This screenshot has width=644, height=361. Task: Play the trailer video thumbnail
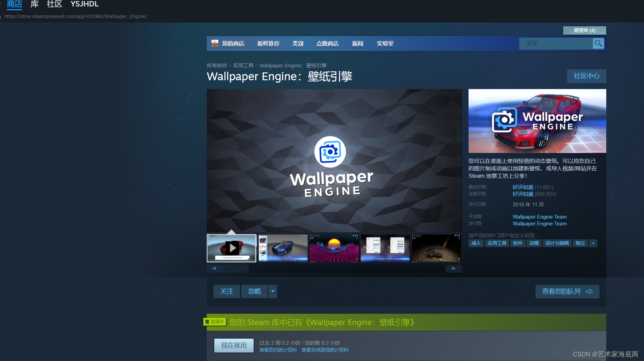[232, 248]
